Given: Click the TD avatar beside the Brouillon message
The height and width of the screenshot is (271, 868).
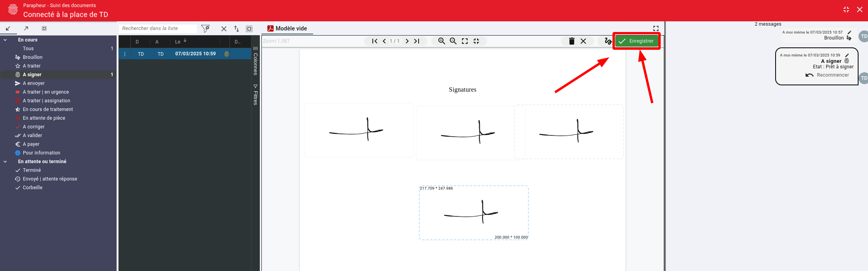Looking at the screenshot, I should 864,36.
